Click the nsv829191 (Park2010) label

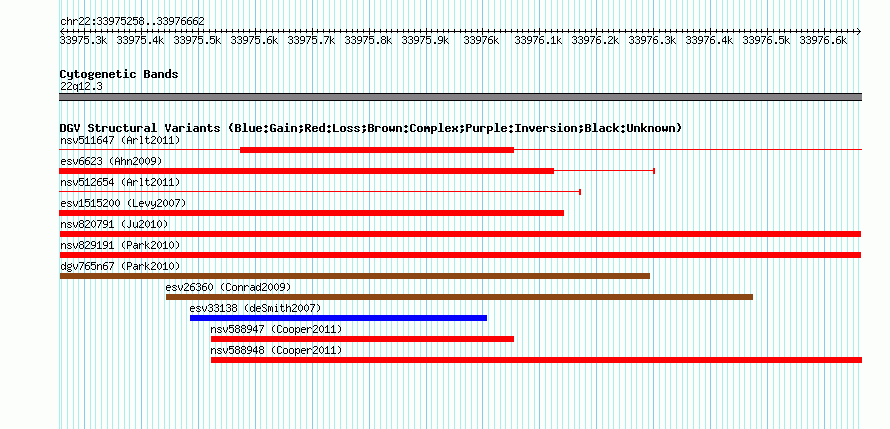coord(120,245)
